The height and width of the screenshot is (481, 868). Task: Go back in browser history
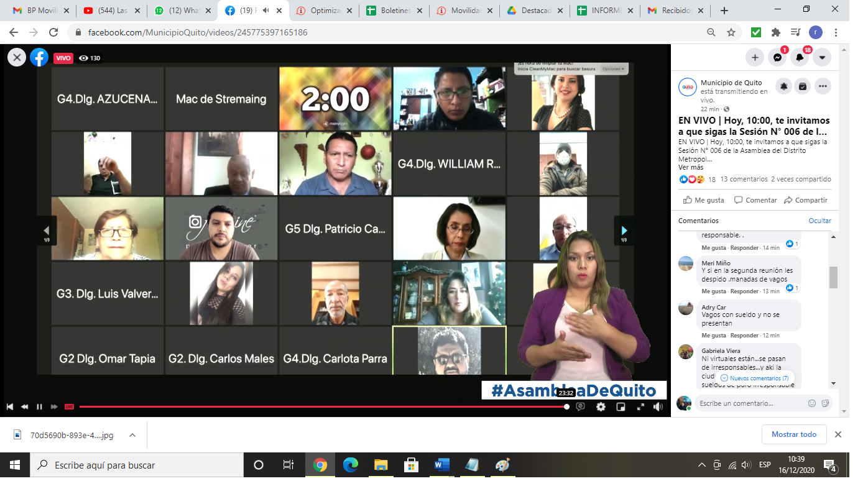pyautogui.click(x=14, y=32)
